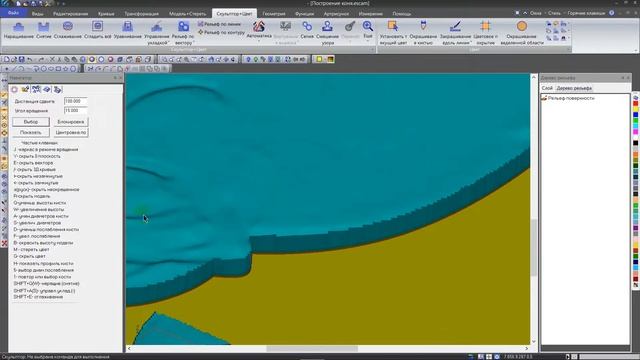This screenshot has width=640, height=360.
Task: Click the Центровка по button
Action: click(71, 132)
